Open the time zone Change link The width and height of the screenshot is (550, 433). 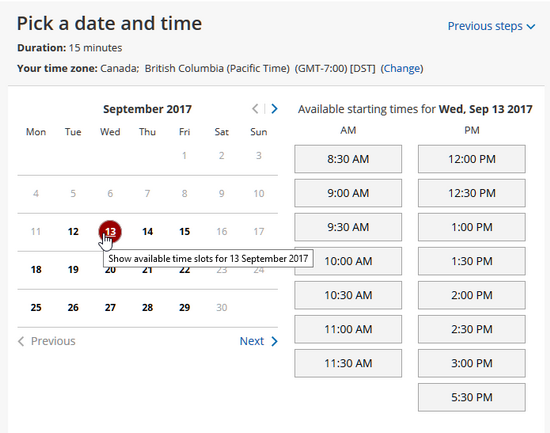(402, 68)
